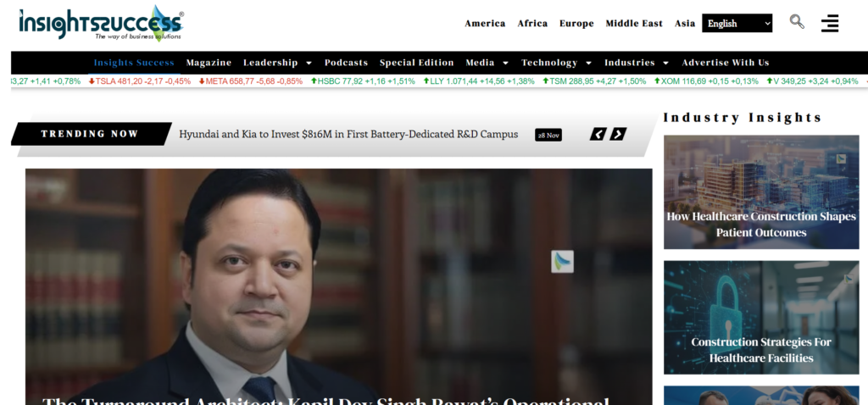The height and width of the screenshot is (405, 868).
Task: Open the English language dropdown
Action: pos(737,23)
